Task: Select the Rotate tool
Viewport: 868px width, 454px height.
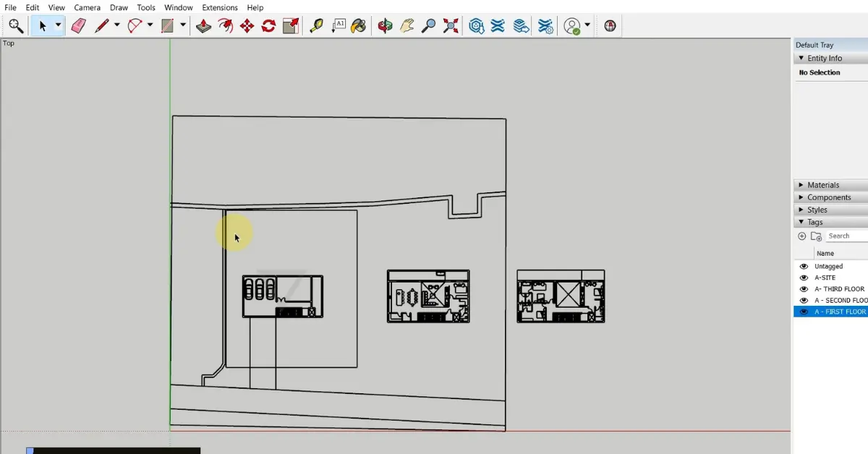Action: pos(267,25)
